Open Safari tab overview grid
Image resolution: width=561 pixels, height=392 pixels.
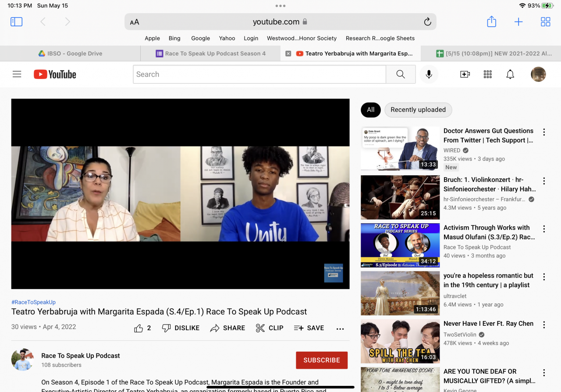[545, 22]
